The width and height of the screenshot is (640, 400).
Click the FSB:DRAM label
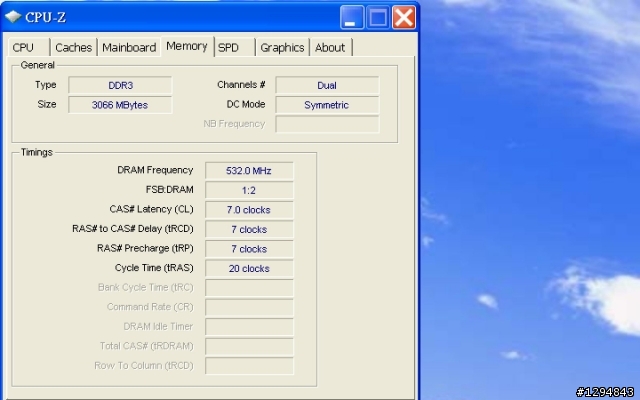coord(169,190)
